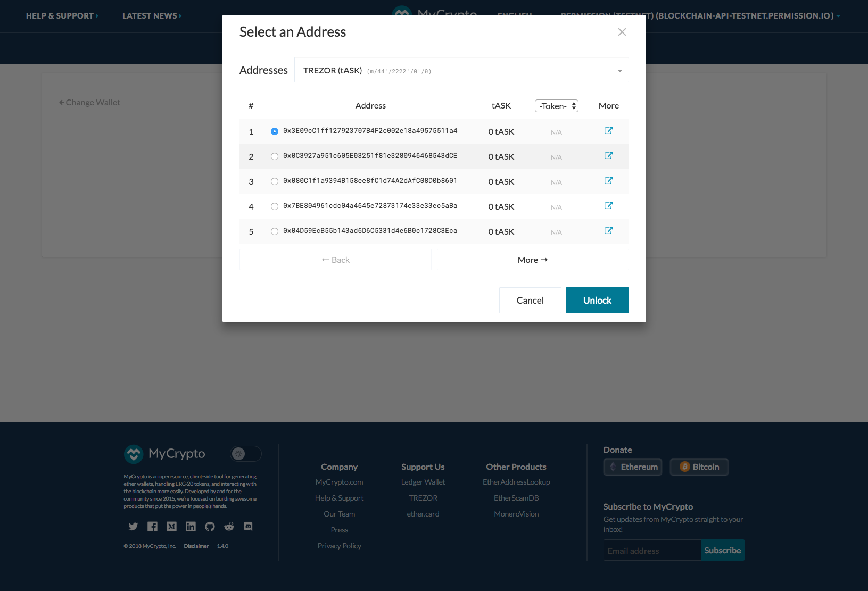Open external link for address row 2
Viewport: 868px width, 591px height.
609,156
